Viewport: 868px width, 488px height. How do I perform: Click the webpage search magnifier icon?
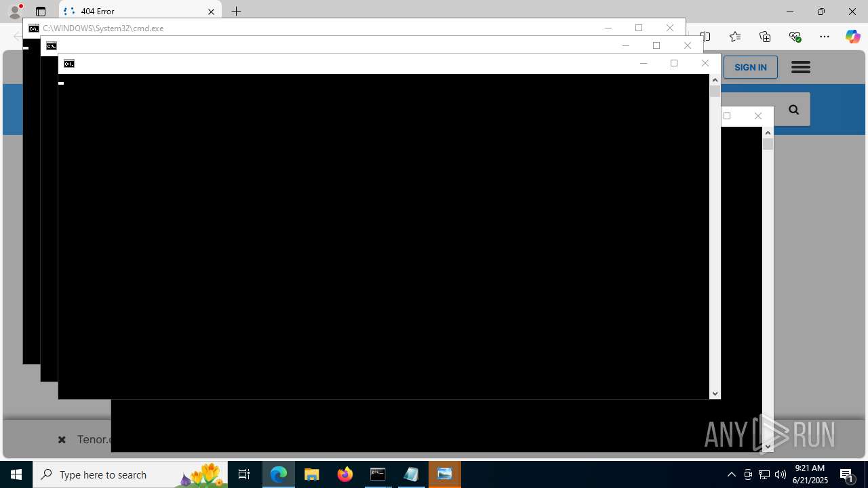tap(793, 110)
